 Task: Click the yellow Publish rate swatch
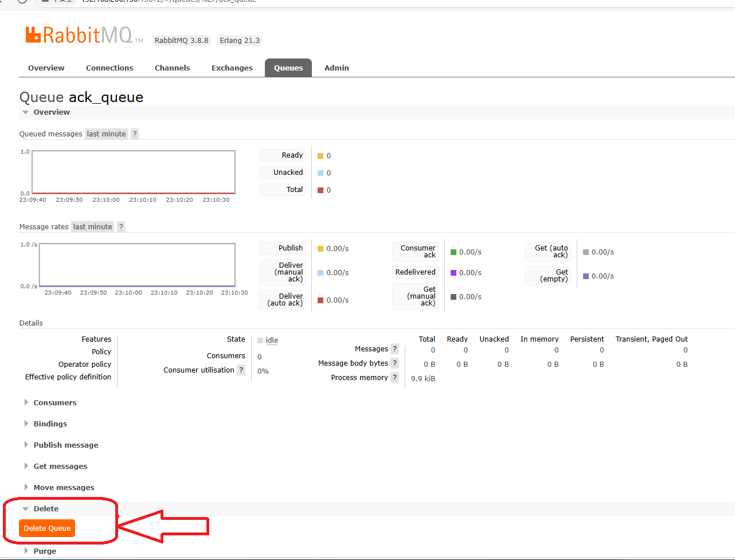(320, 249)
